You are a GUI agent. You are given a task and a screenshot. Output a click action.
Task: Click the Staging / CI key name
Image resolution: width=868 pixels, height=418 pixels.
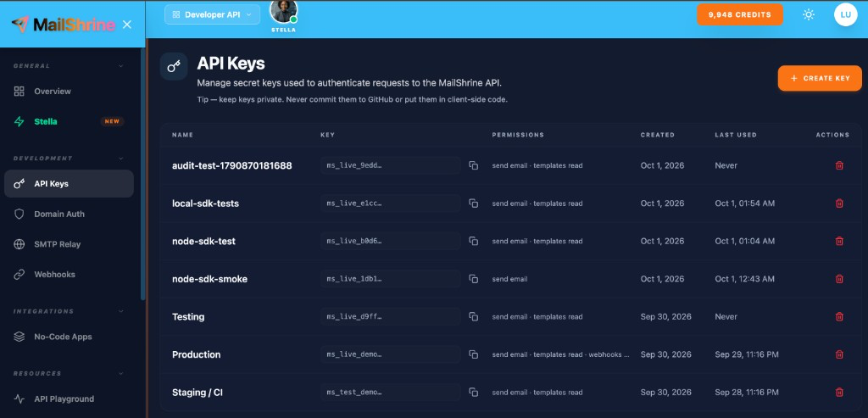[197, 392]
